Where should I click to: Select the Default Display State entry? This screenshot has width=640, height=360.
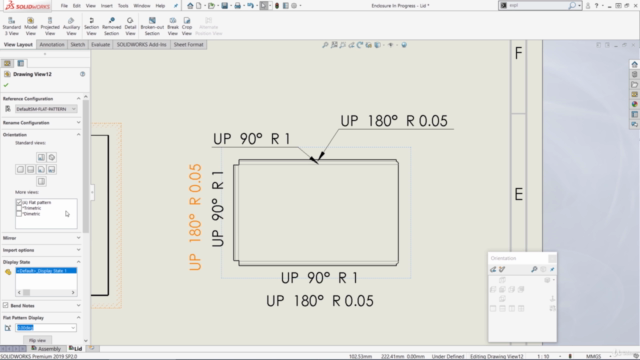[x=46, y=271]
